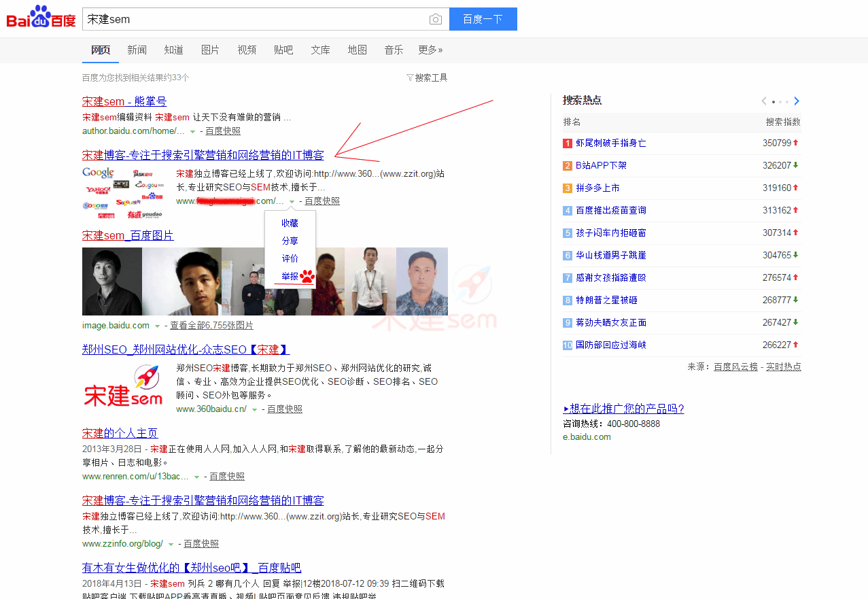
Task: Expand arrow next to www.zzinfo.org/blog
Action: click(x=171, y=544)
